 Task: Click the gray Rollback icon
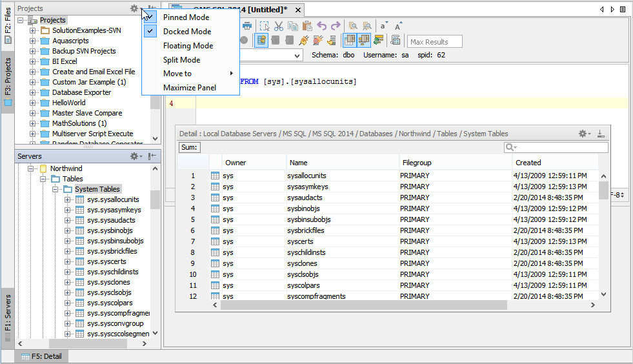[x=290, y=41]
